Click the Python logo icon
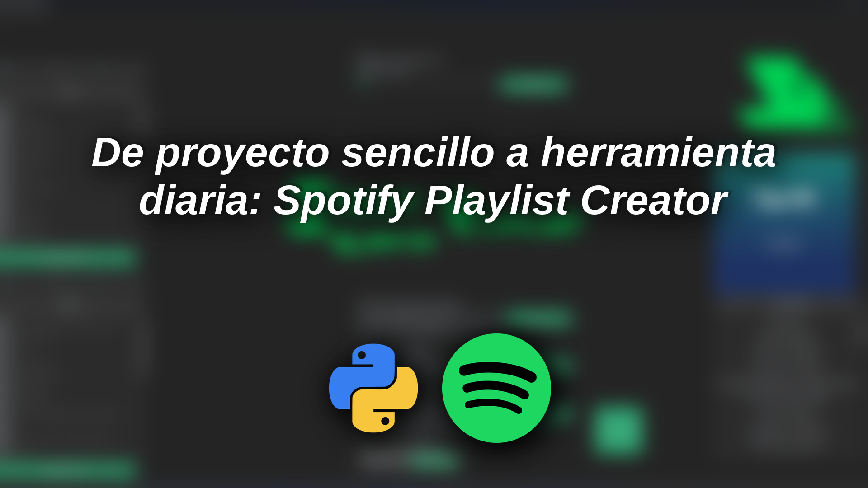 click(x=373, y=388)
